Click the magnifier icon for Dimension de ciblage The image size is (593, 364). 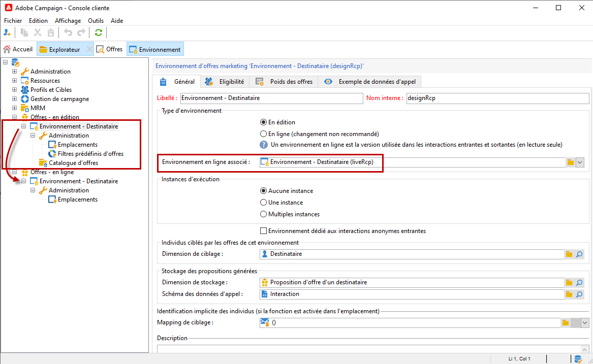(579, 254)
